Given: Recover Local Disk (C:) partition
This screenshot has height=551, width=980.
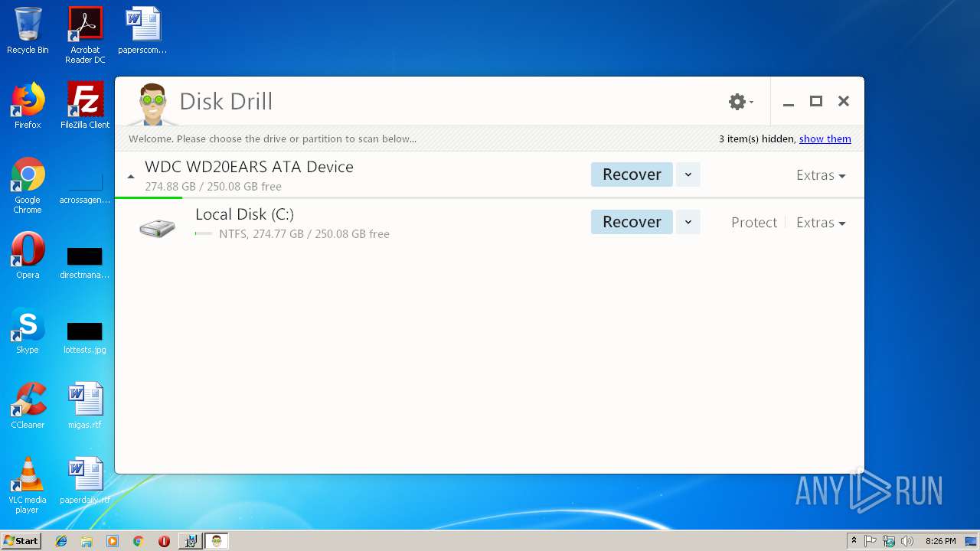Looking at the screenshot, I should click(x=632, y=222).
